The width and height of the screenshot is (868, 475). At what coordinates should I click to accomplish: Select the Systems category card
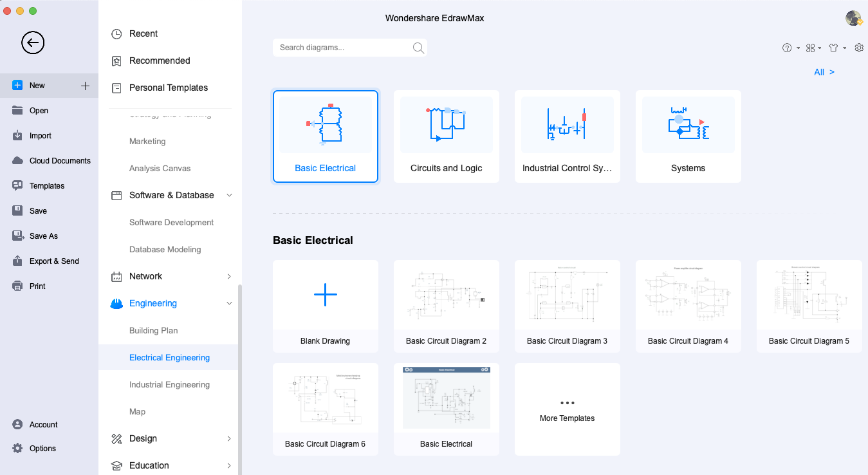point(688,136)
